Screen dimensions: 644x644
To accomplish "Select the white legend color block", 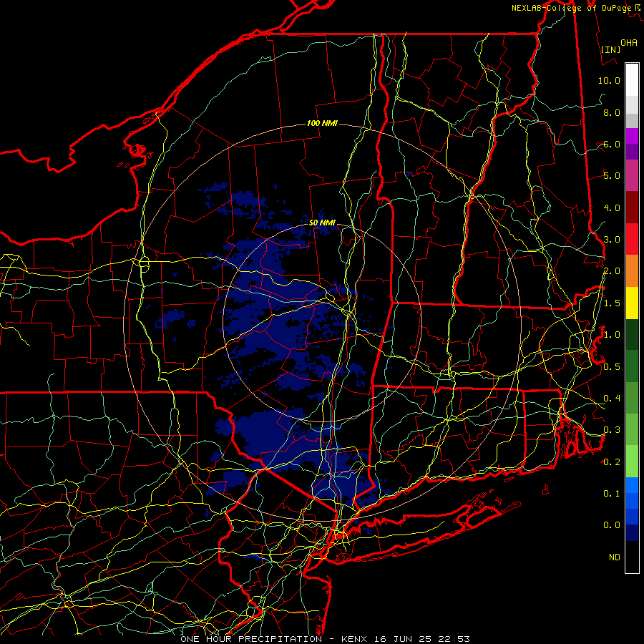I will (632, 80).
